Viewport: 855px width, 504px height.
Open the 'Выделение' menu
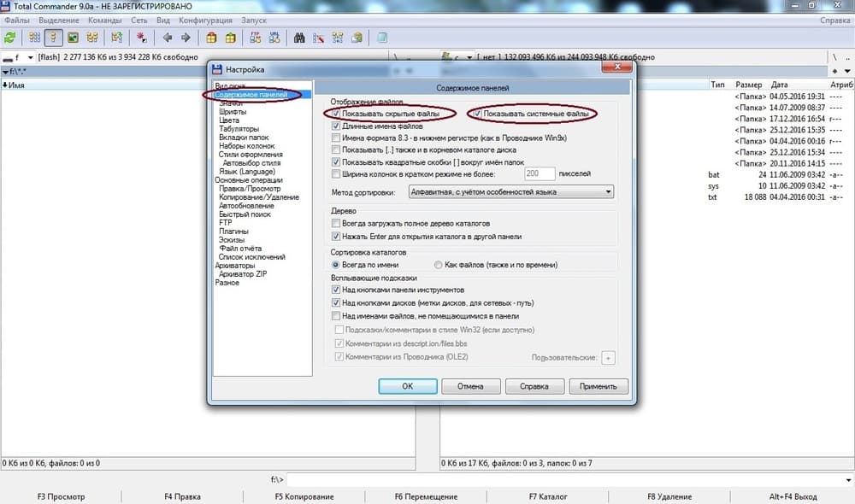(x=59, y=21)
